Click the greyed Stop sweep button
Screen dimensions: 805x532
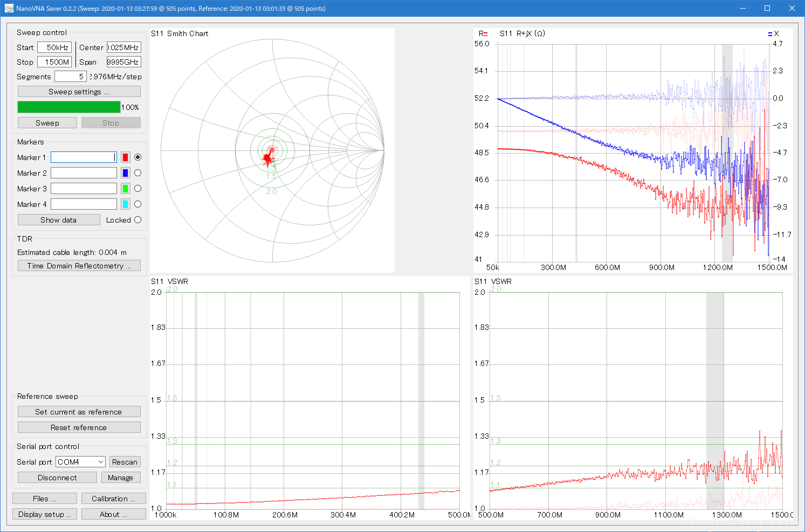111,123
